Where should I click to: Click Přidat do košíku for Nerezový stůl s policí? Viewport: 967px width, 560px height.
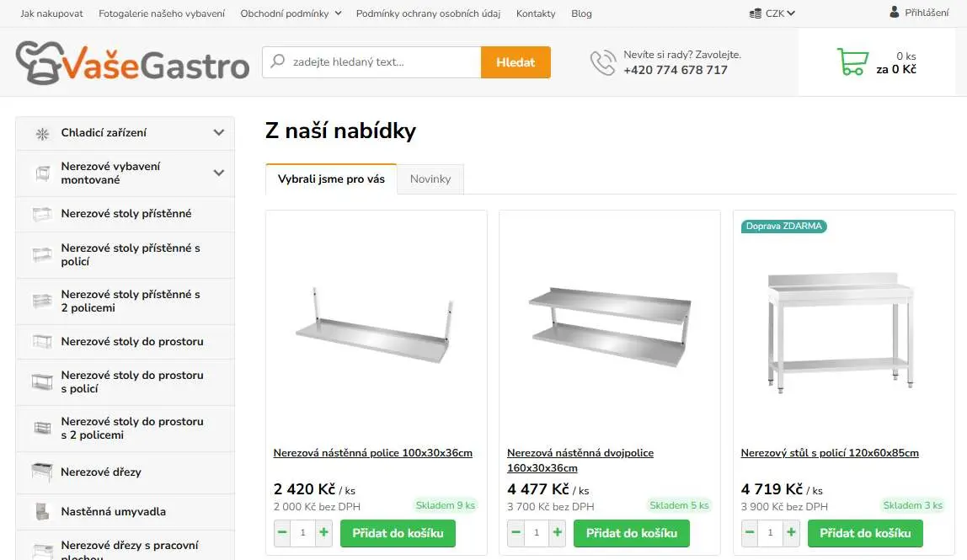point(864,532)
